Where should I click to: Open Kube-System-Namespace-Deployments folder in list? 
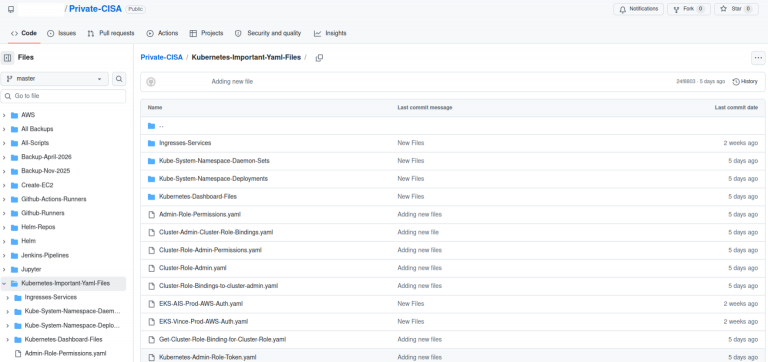tap(214, 179)
